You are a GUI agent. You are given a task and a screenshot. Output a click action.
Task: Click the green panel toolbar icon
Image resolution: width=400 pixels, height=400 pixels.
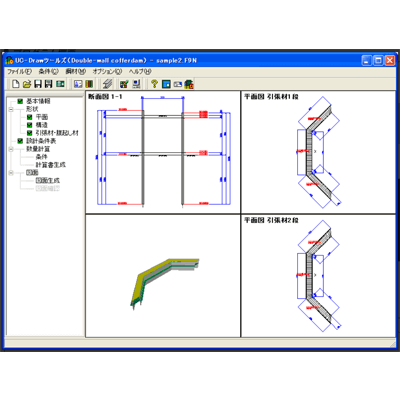click(x=60, y=84)
